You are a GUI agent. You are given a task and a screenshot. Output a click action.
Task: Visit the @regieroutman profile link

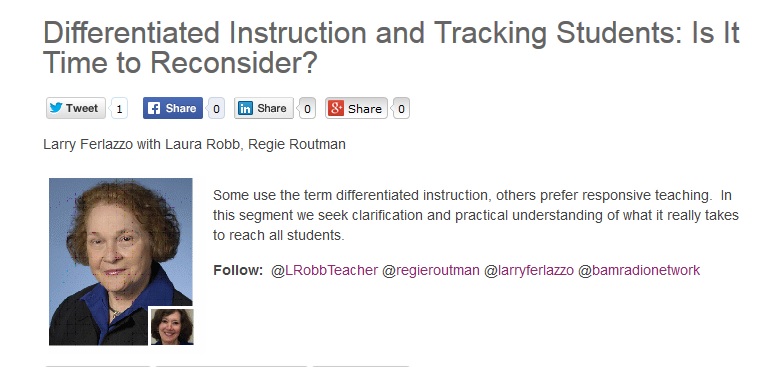click(x=431, y=270)
